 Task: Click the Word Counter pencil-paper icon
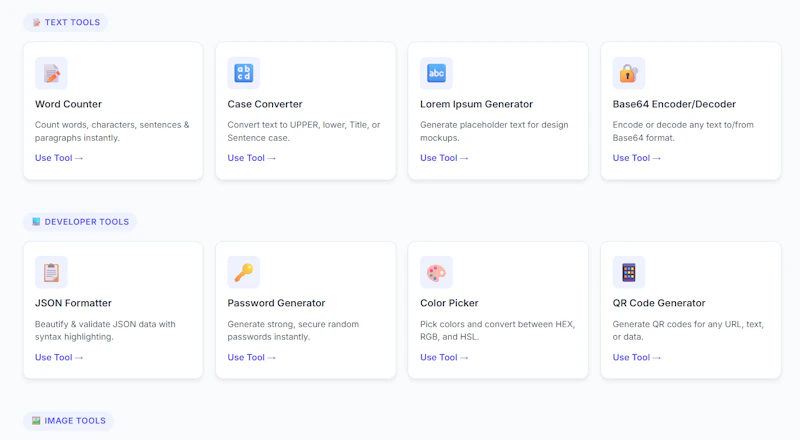[x=51, y=74]
